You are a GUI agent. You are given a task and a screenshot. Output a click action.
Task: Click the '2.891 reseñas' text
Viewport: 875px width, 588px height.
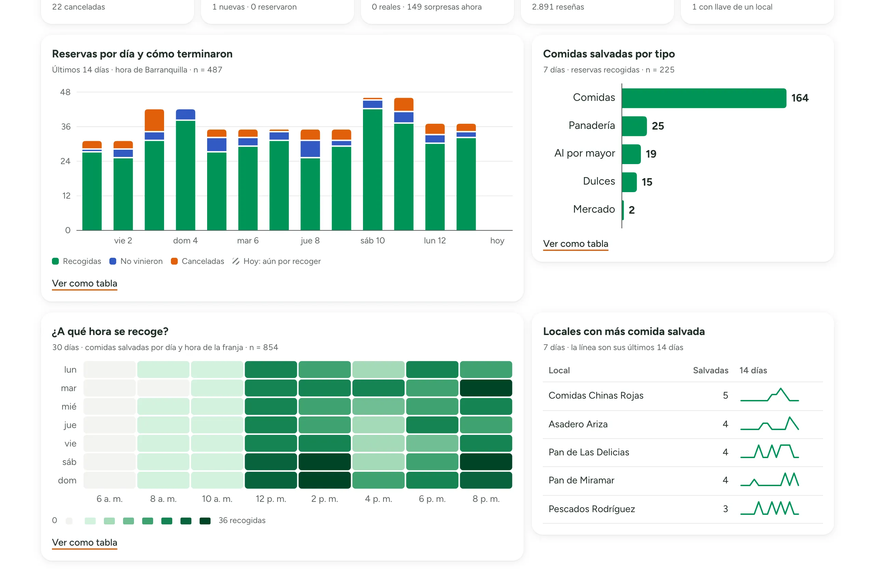click(x=558, y=7)
